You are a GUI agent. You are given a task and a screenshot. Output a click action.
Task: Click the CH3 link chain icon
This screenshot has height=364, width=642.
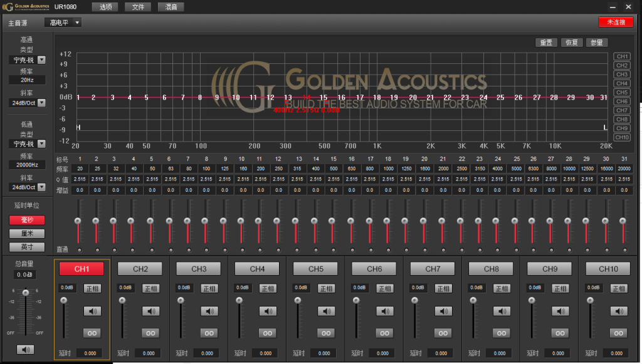pos(209,333)
